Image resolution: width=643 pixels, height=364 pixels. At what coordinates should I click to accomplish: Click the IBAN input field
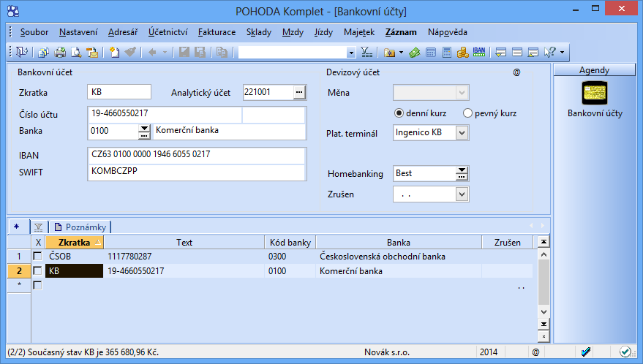[197, 154]
